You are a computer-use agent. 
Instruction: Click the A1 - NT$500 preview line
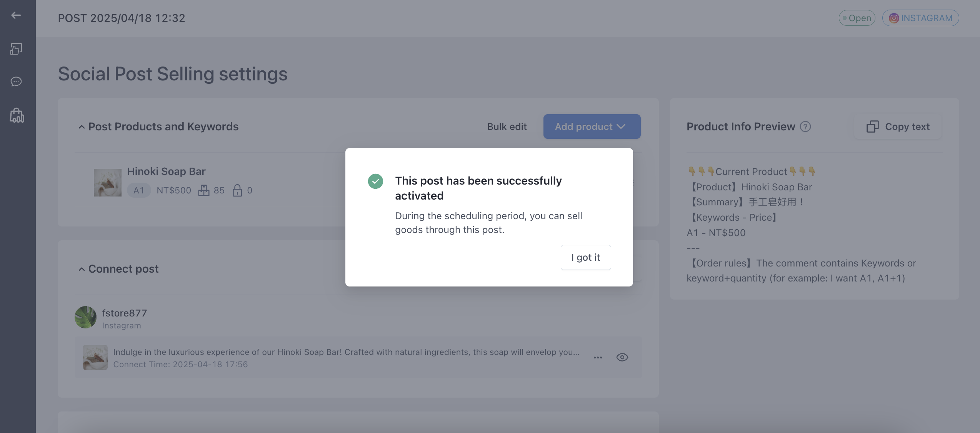pyautogui.click(x=716, y=233)
